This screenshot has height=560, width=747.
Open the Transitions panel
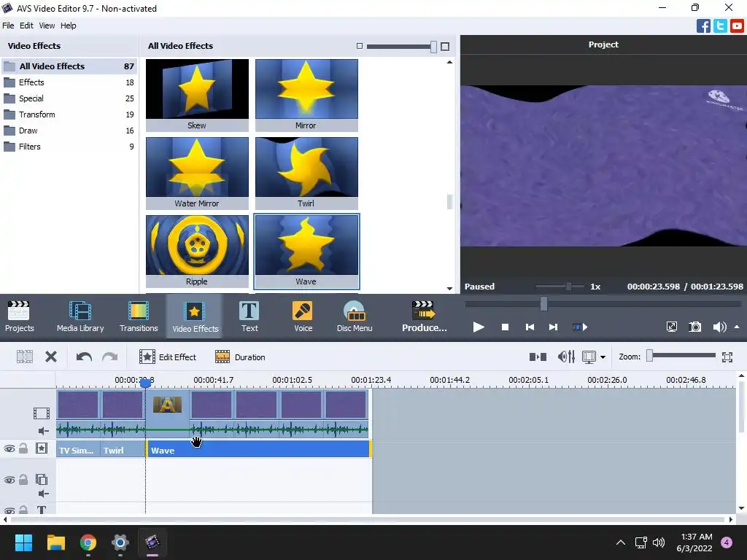click(139, 316)
